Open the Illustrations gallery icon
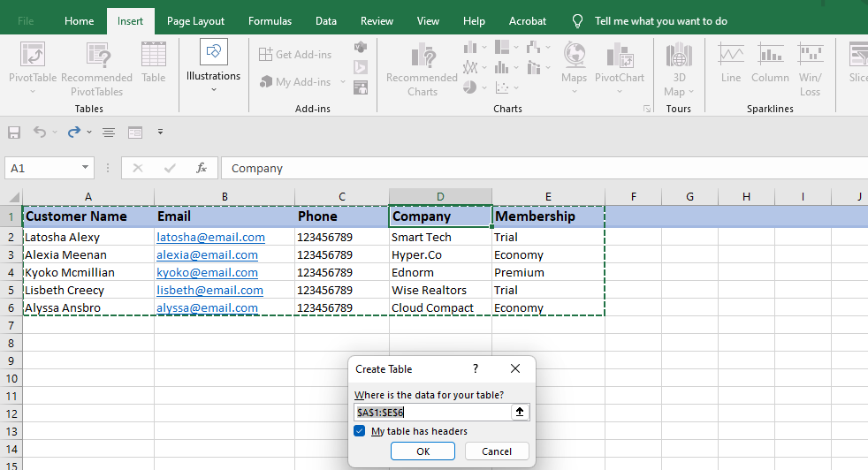This screenshot has height=470, width=868. click(x=213, y=53)
